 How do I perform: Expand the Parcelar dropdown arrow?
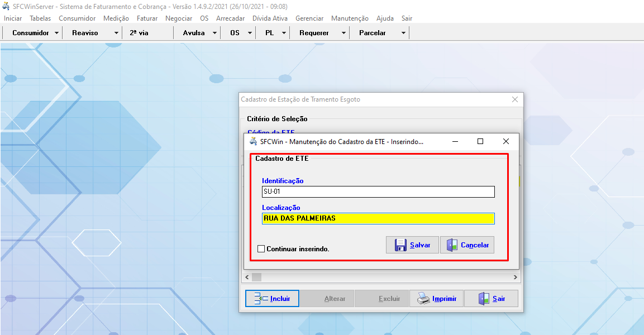point(403,33)
